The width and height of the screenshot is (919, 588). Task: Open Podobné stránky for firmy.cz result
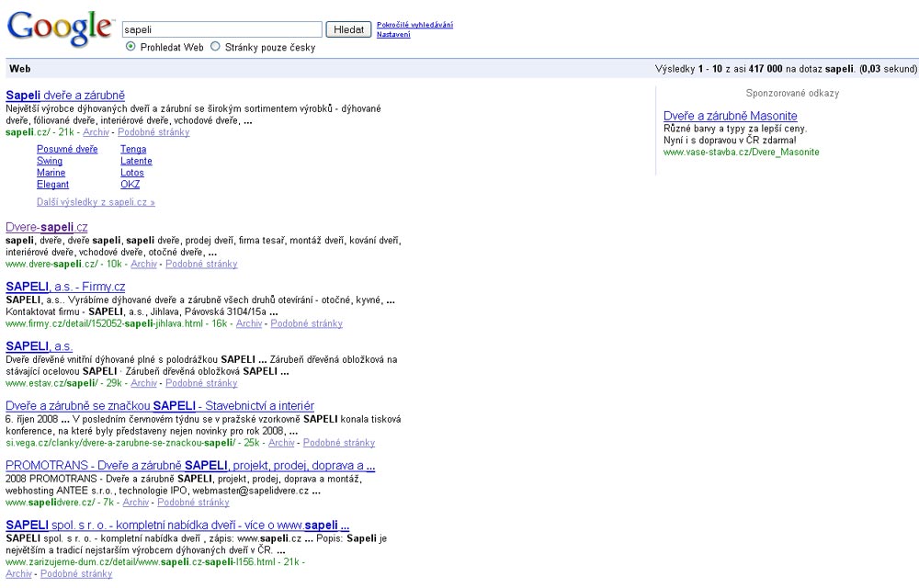point(307,323)
